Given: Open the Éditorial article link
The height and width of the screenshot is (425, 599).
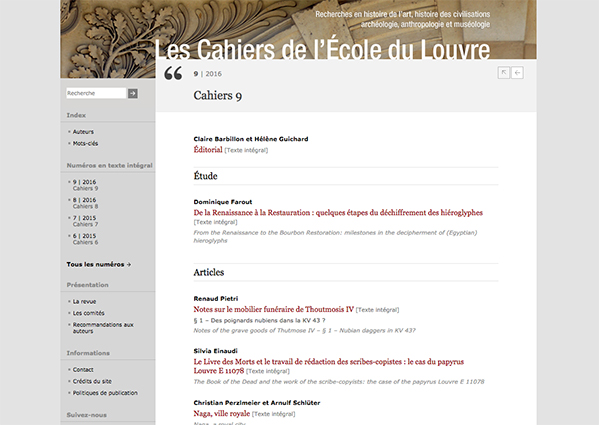Looking at the screenshot, I should pos(208,150).
